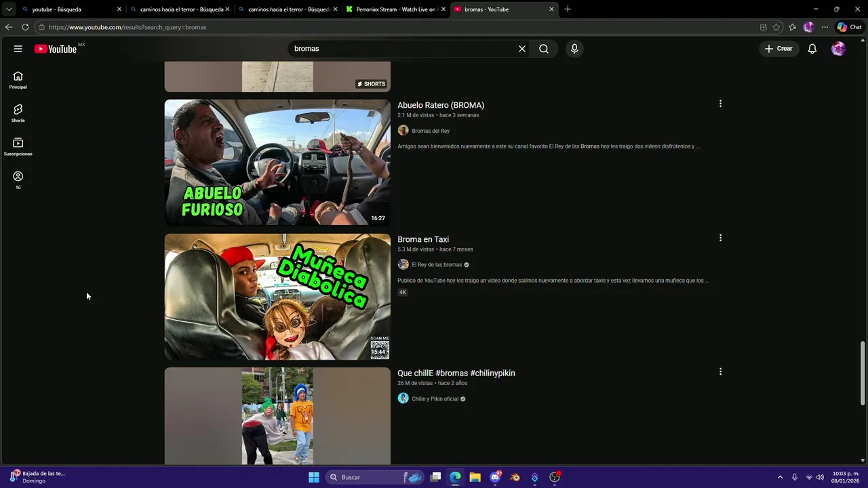Open the tab actions dropdown arrow

(x=9, y=9)
